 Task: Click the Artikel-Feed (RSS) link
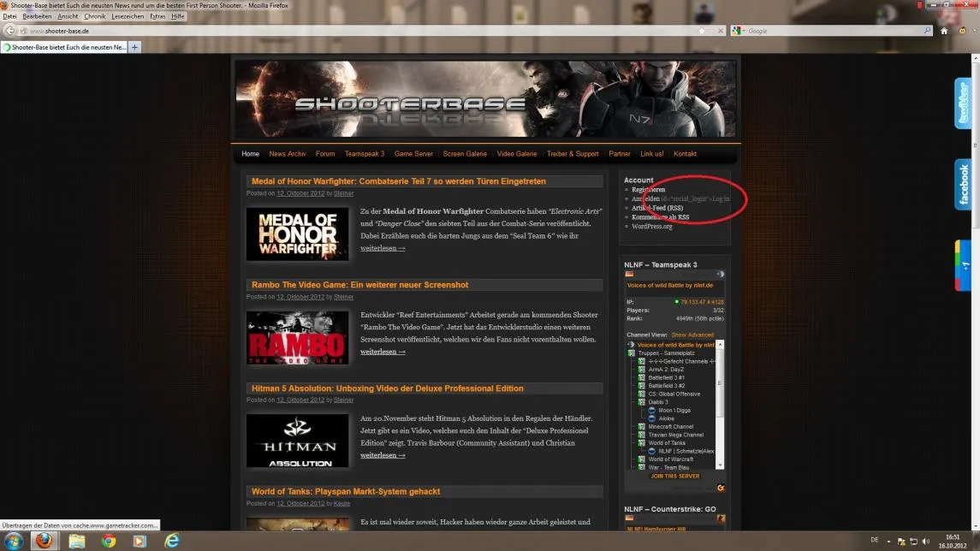click(656, 208)
